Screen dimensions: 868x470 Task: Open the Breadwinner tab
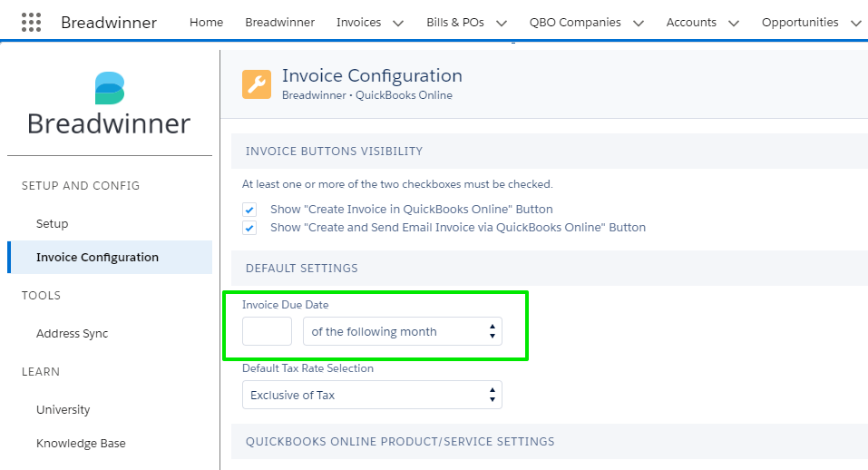coord(279,22)
